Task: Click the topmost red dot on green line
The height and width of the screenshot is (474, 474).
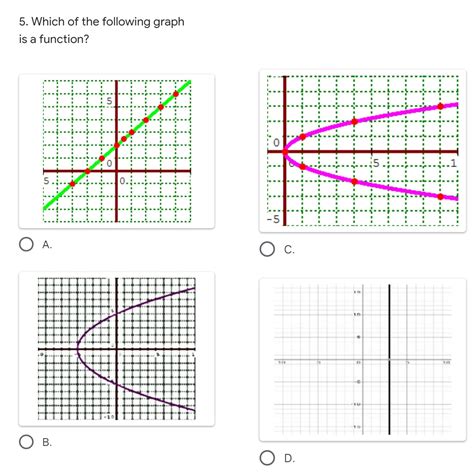Action: tap(176, 94)
